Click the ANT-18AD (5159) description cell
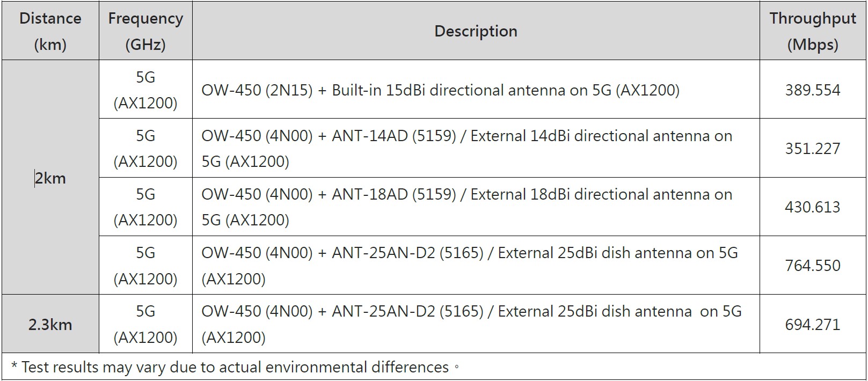 click(x=466, y=207)
